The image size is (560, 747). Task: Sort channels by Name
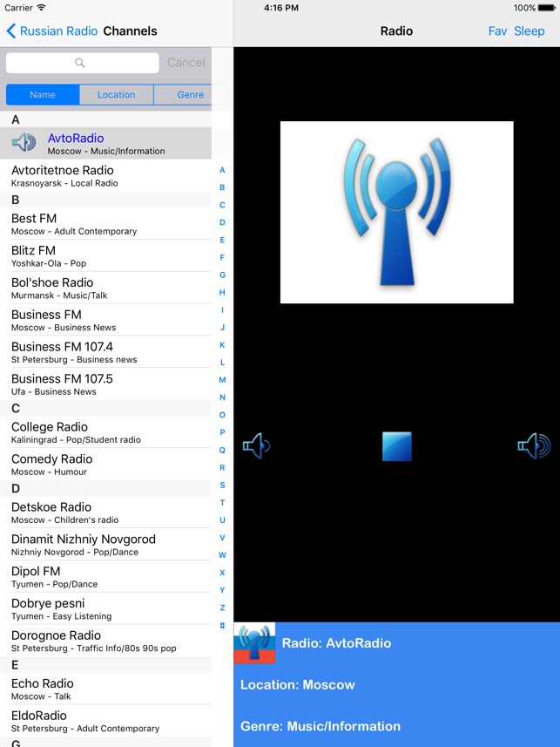point(43,95)
